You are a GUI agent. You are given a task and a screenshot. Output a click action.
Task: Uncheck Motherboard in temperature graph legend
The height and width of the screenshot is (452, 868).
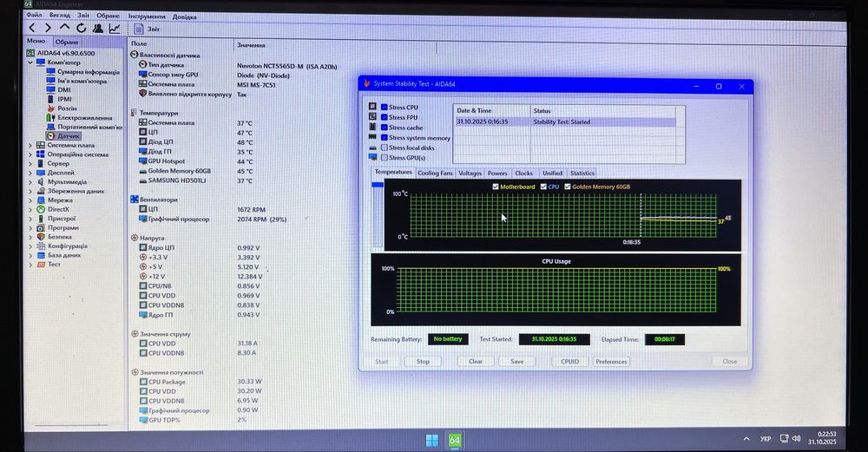pyautogui.click(x=496, y=187)
